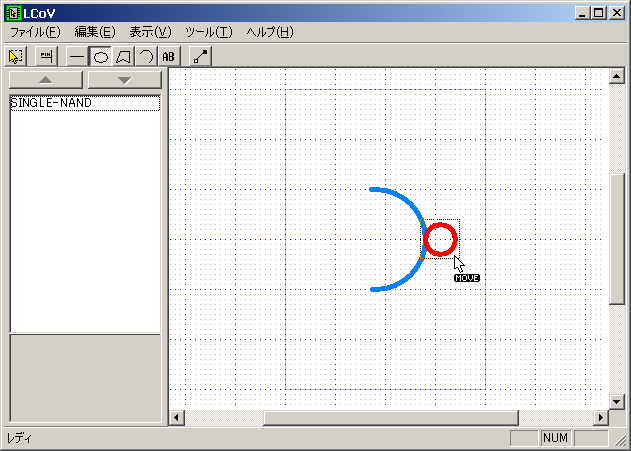Viewport: 631px width, 451px height.
Task: Select the ellipse drawing tool
Action: tap(100, 57)
